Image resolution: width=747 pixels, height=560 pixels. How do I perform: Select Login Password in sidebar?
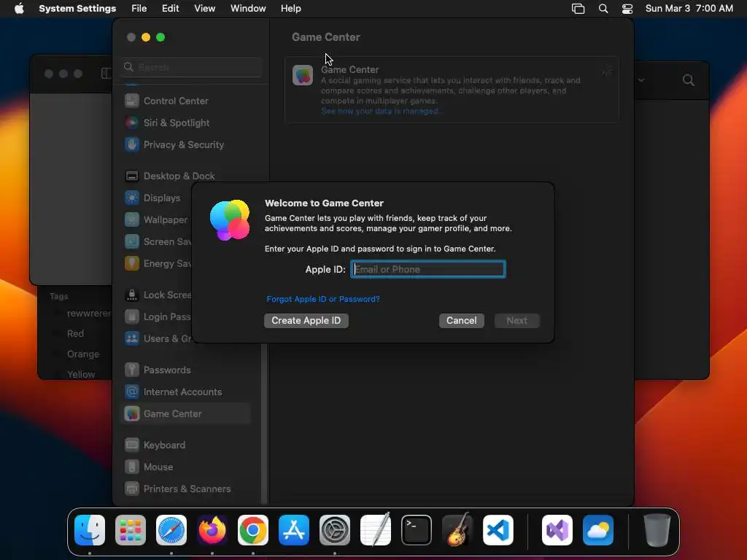pos(156,317)
